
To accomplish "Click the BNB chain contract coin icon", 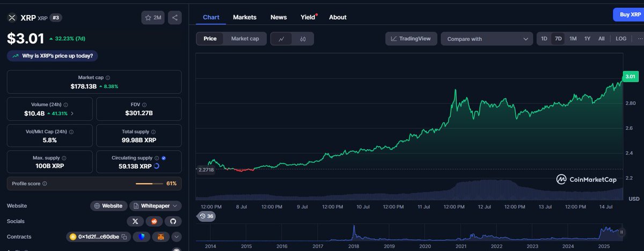I will coord(74,237).
